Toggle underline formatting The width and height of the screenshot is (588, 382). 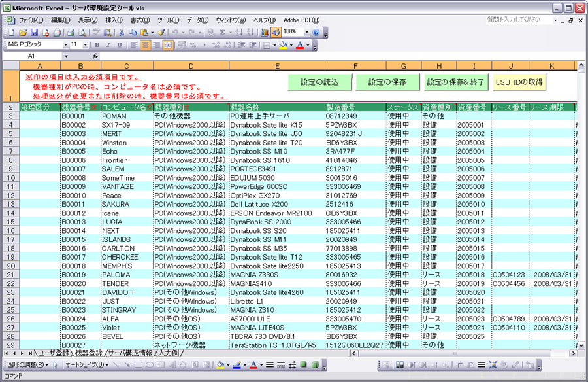pyautogui.click(x=118, y=45)
